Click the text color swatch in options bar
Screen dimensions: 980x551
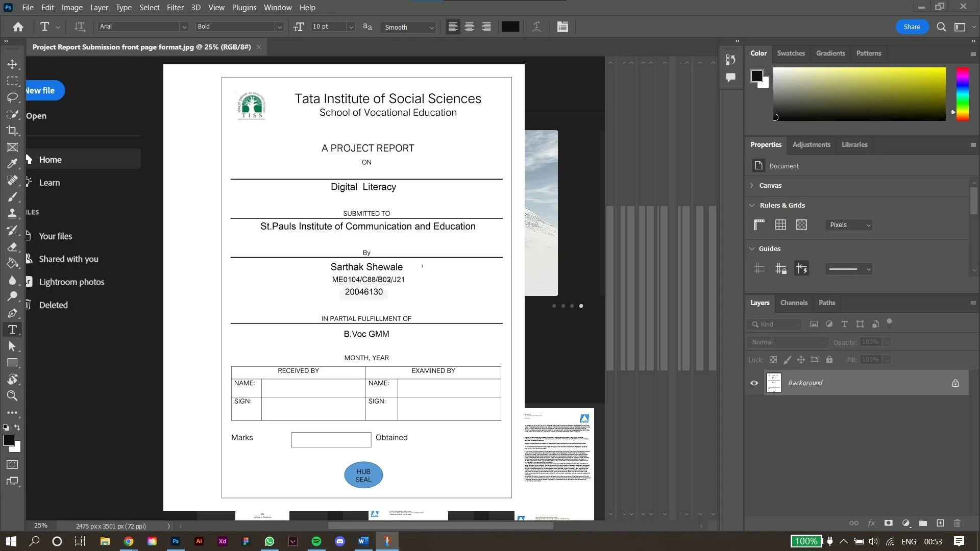click(x=510, y=27)
